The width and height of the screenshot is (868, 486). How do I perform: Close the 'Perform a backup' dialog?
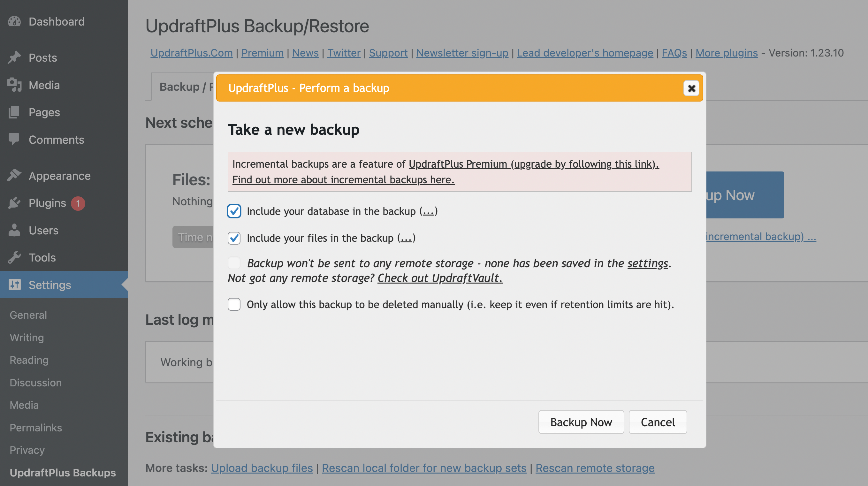[x=691, y=88]
